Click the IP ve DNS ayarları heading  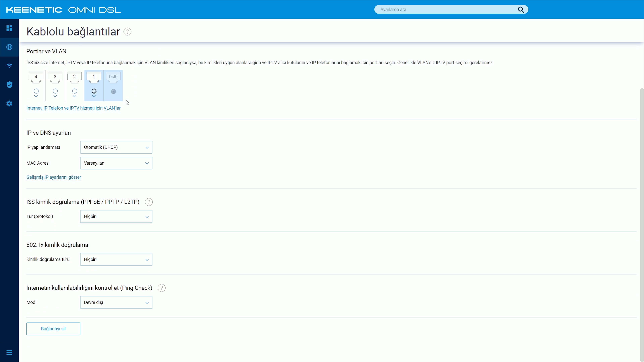tap(48, 133)
